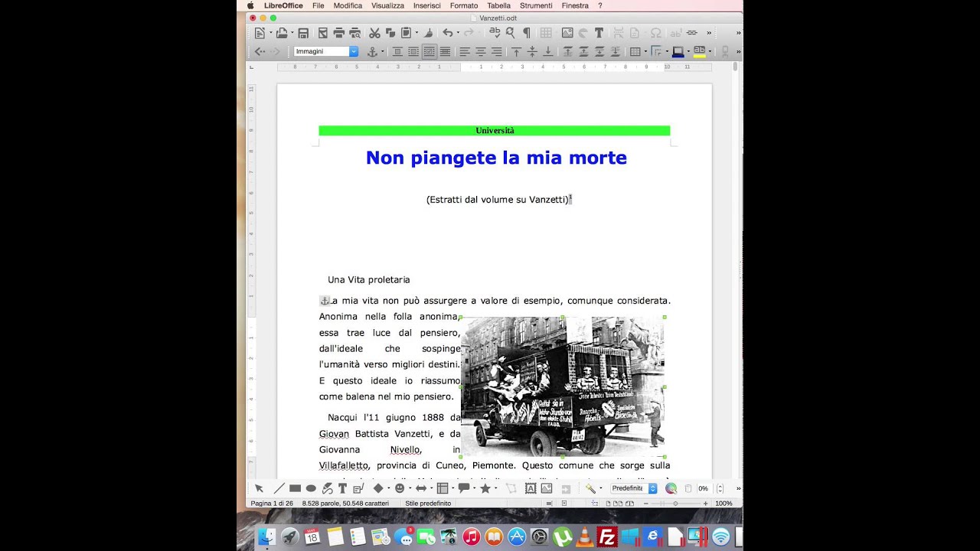Click the image Color toolbar icon
The height and width of the screenshot is (551, 980).
pyautogui.click(x=671, y=488)
